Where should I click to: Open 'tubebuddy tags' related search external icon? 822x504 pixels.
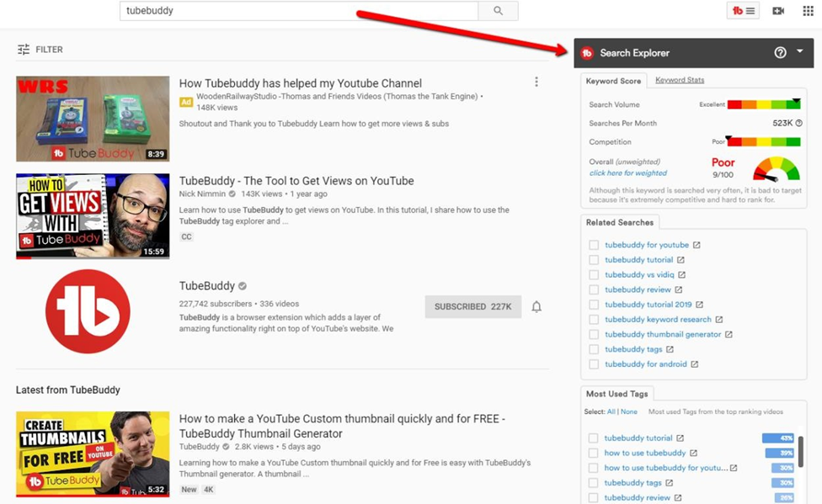670,349
